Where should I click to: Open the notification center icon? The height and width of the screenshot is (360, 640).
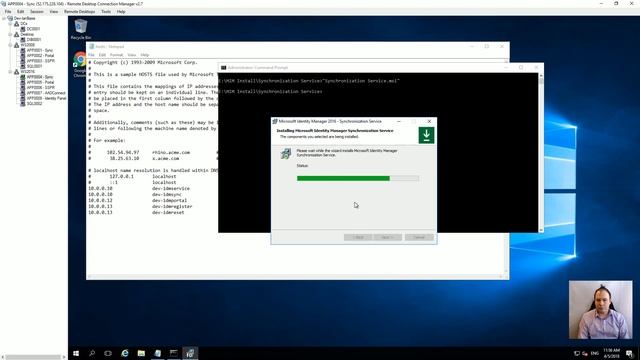[x=629, y=353]
